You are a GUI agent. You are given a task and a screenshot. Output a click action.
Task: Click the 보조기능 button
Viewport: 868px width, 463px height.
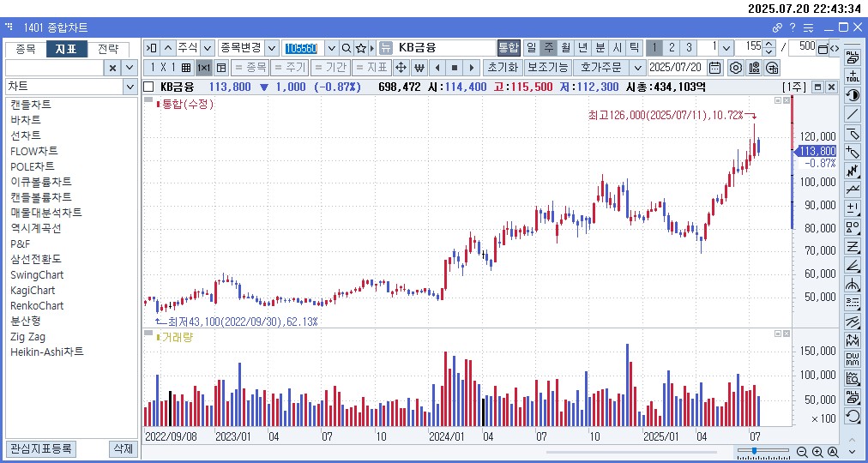tap(547, 68)
